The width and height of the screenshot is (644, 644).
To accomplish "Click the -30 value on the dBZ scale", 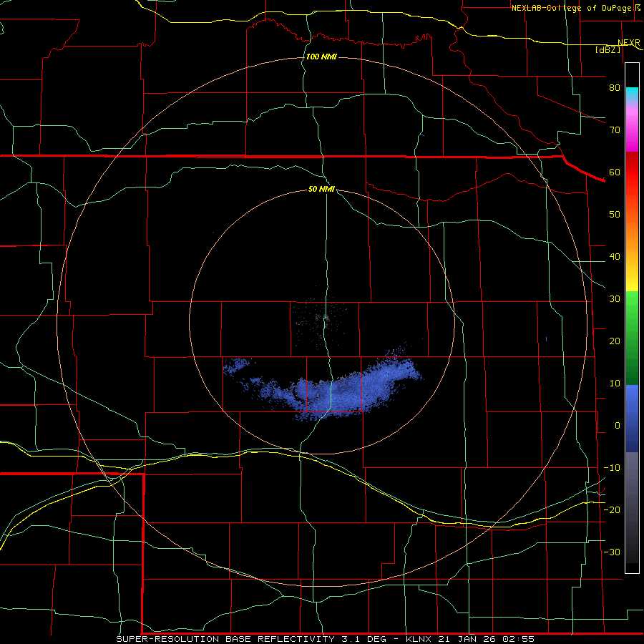I will click(x=612, y=552).
